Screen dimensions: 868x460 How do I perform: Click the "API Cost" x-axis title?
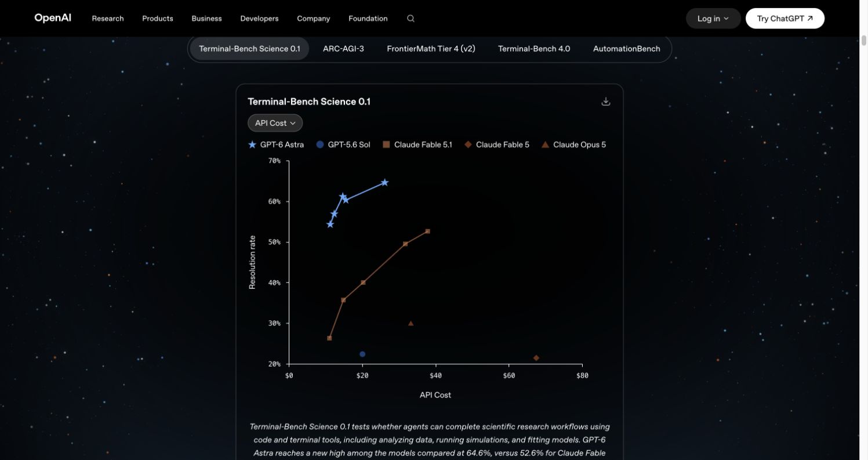[x=435, y=395]
